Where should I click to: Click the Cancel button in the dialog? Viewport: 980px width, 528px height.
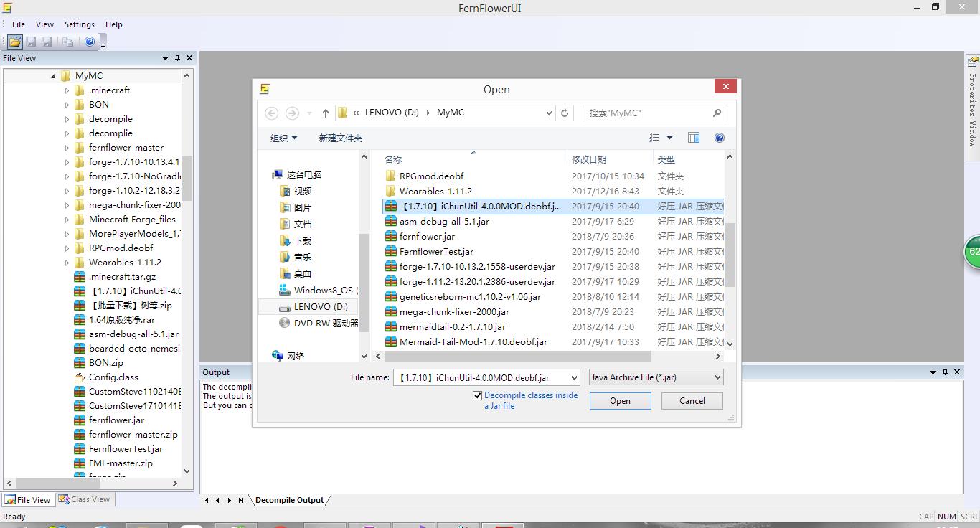point(692,401)
